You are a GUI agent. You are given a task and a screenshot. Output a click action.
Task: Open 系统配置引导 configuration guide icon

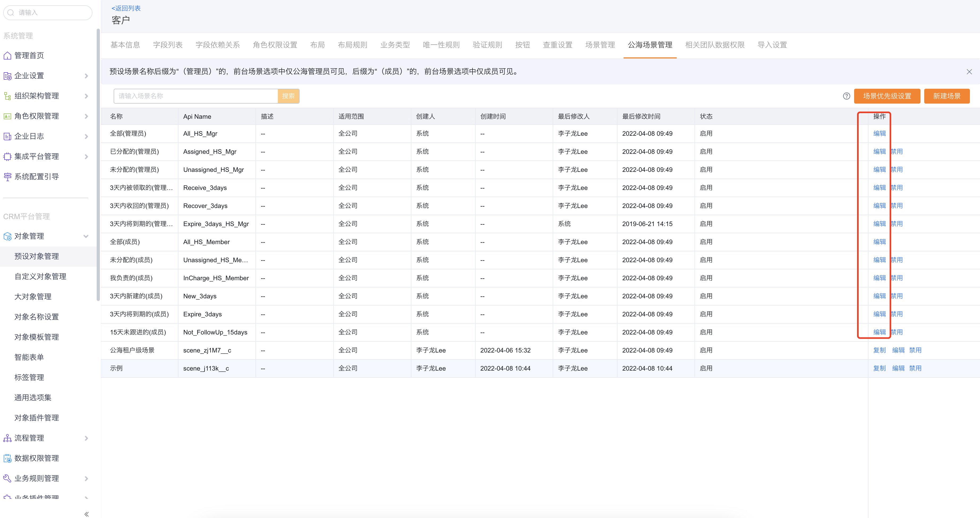8,176
